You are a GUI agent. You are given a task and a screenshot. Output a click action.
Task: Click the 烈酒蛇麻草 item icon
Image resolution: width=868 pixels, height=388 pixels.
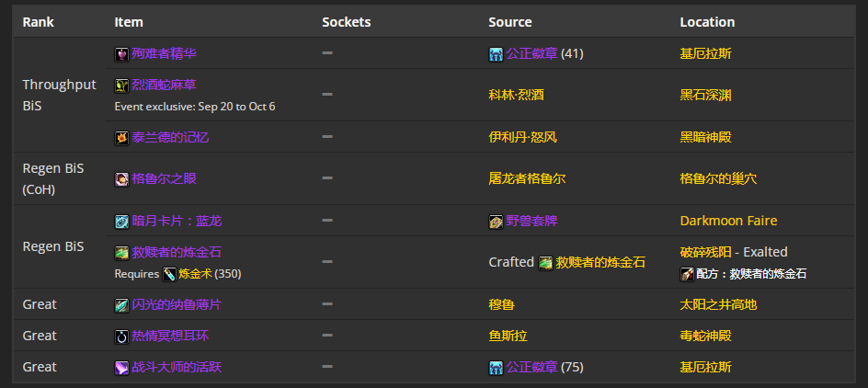point(121,86)
